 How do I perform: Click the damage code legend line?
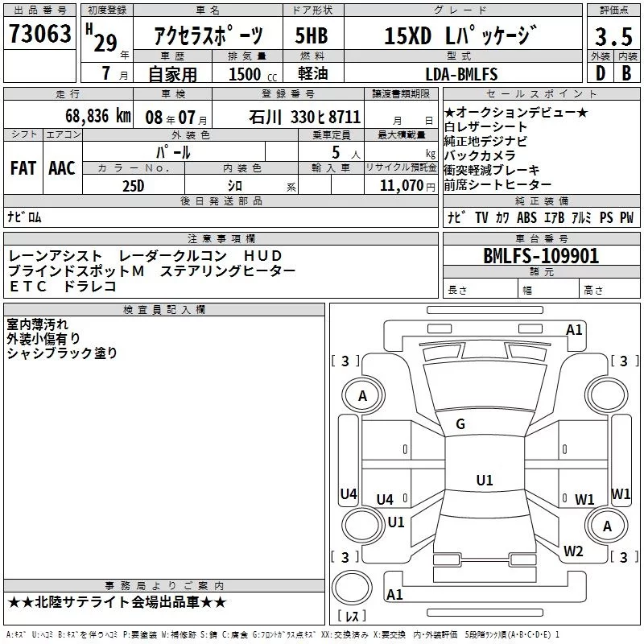[283, 634]
